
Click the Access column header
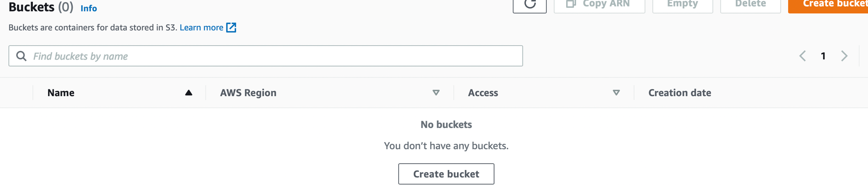click(483, 93)
